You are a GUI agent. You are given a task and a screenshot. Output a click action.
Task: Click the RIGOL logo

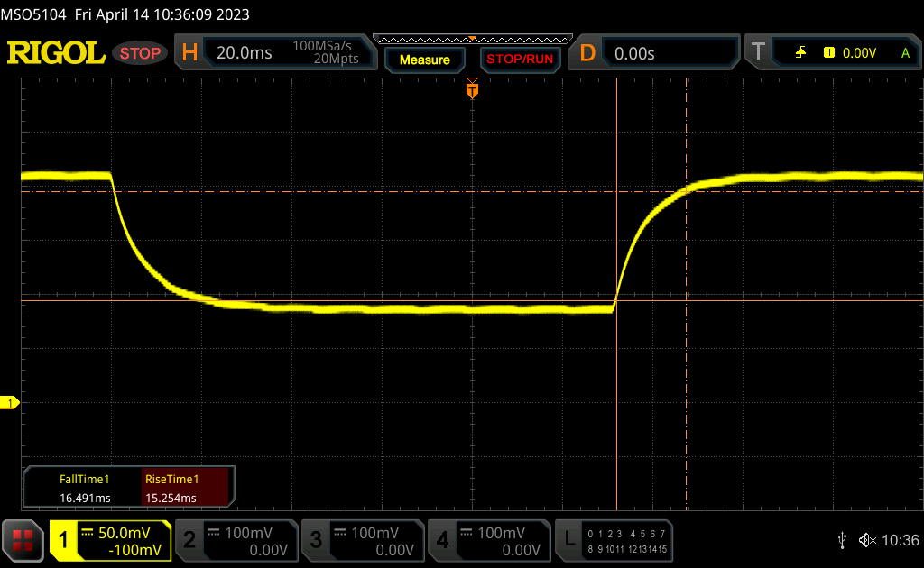(x=56, y=53)
